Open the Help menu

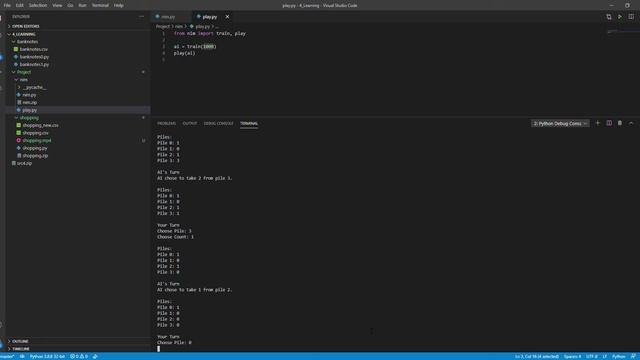click(x=118, y=5)
